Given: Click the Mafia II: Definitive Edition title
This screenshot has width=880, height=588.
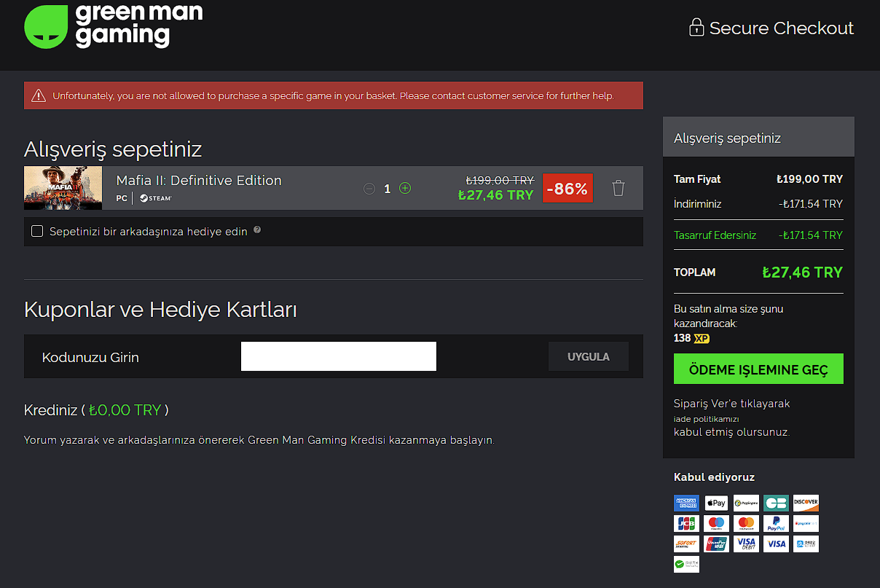Looking at the screenshot, I should 199,180.
